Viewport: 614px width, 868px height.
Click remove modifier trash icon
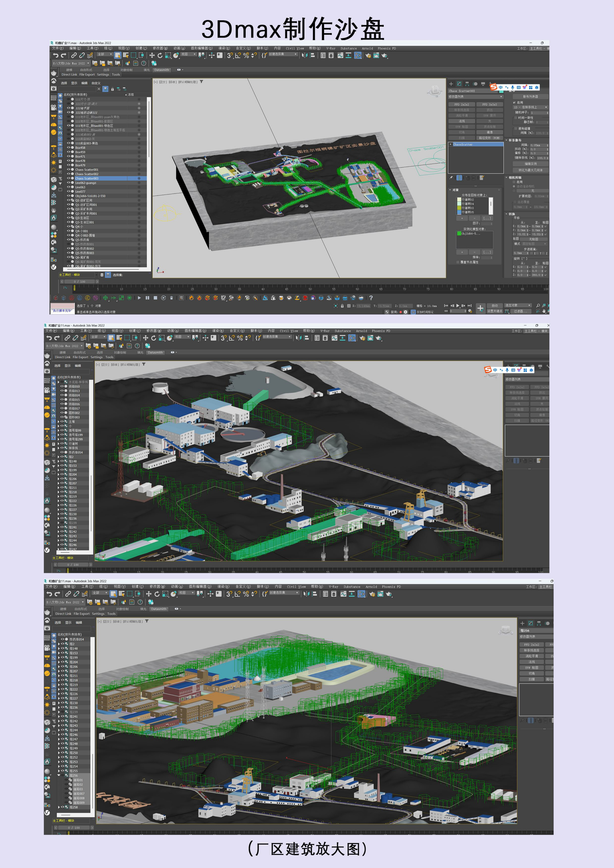click(474, 178)
